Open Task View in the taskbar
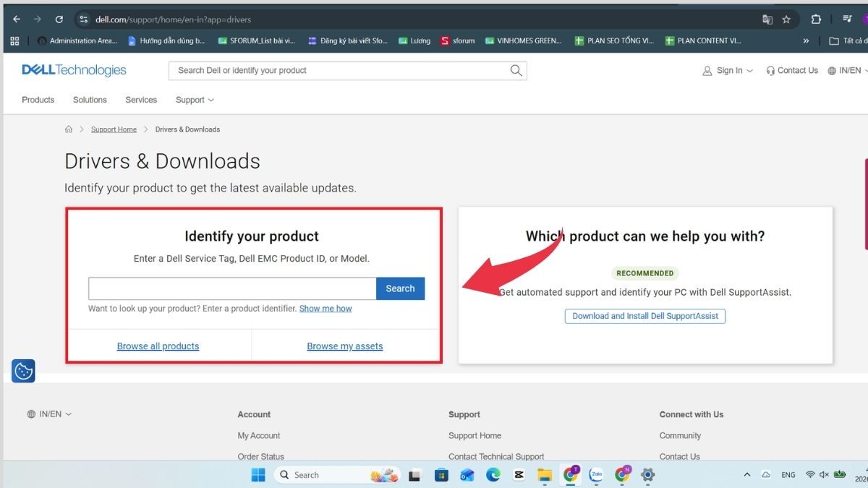 (414, 475)
